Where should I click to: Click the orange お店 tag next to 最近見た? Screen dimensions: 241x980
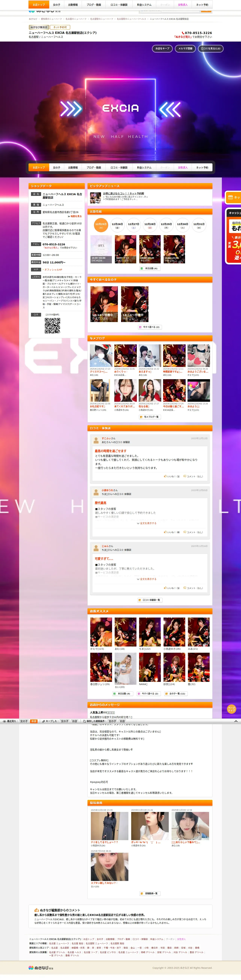coord(34,721)
